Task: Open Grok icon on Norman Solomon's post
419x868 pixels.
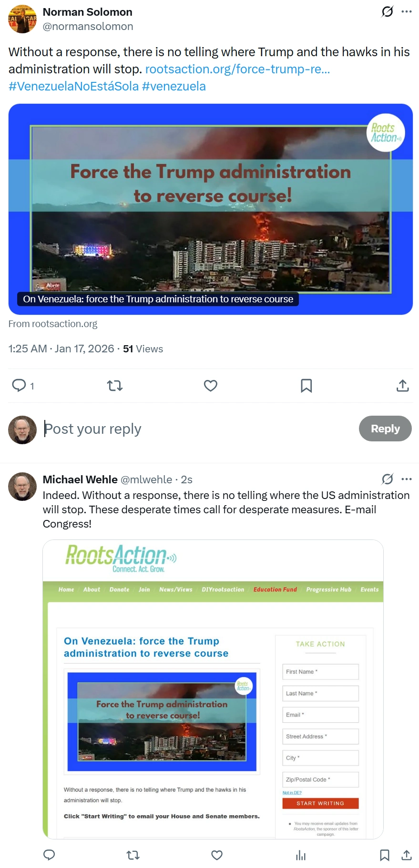Action: [x=388, y=11]
